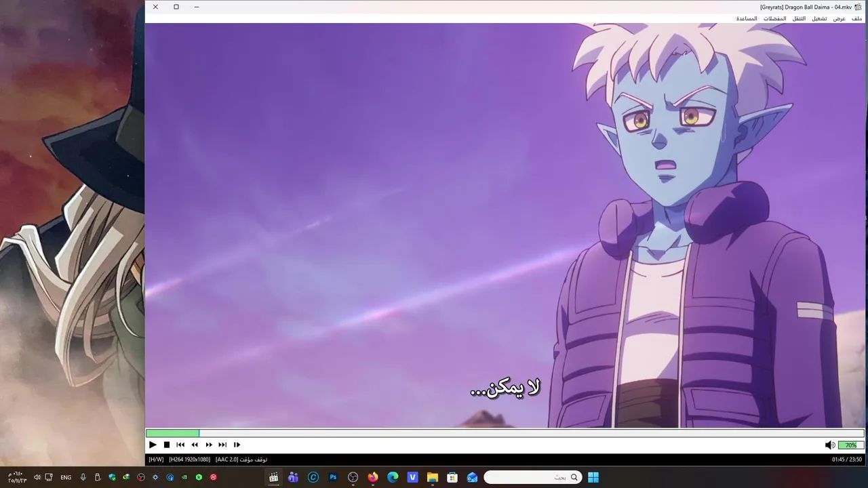Open the التنقل (Navigate) menu
The image size is (868, 488).
[x=799, y=18]
